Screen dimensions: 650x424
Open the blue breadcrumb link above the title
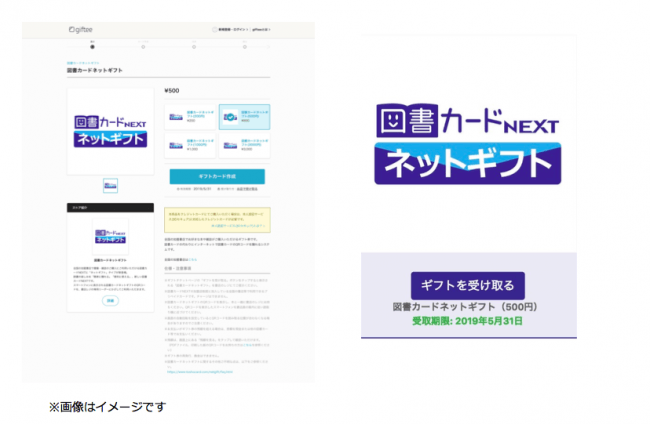pos(83,63)
